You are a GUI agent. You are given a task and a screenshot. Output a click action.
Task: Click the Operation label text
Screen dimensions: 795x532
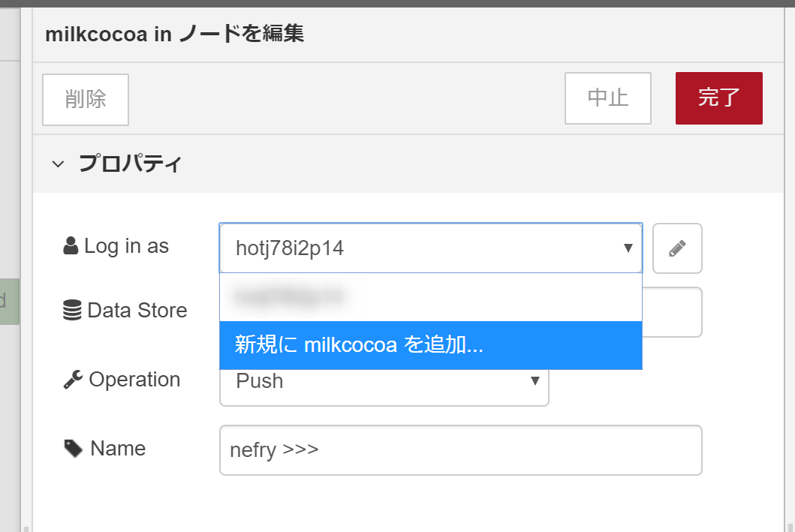[134, 380]
